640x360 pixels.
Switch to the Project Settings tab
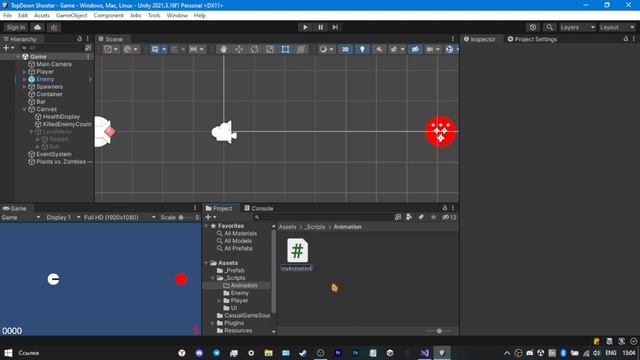pyautogui.click(x=532, y=39)
